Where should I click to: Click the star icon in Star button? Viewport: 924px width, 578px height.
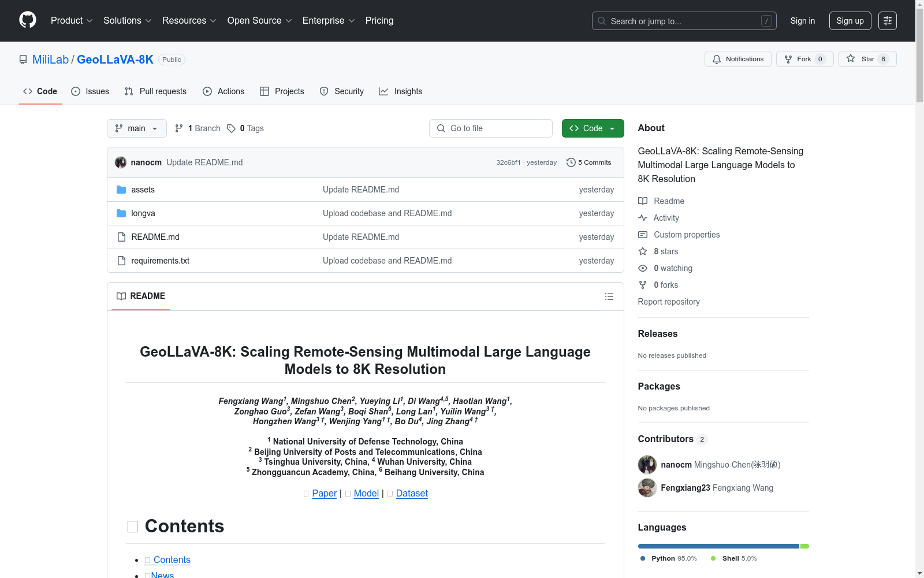click(x=851, y=58)
